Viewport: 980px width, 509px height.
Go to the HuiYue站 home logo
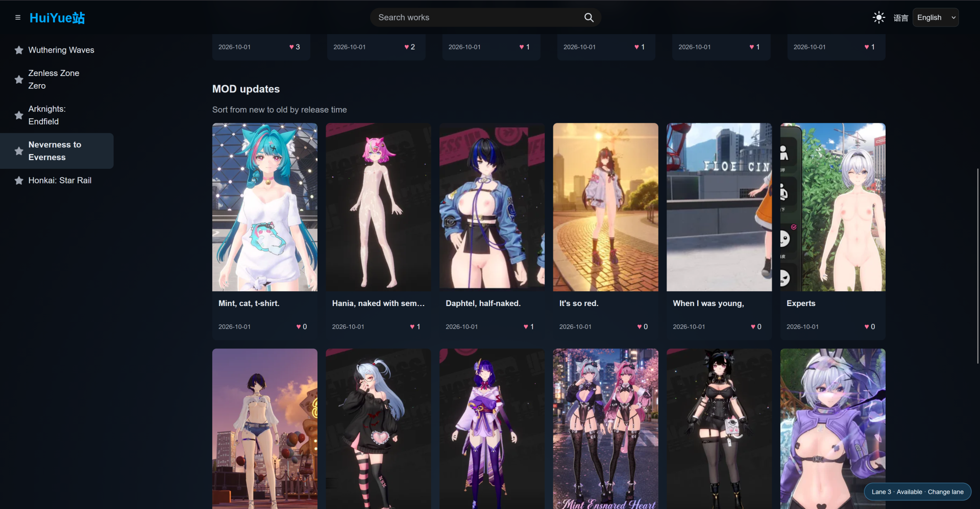pyautogui.click(x=57, y=18)
